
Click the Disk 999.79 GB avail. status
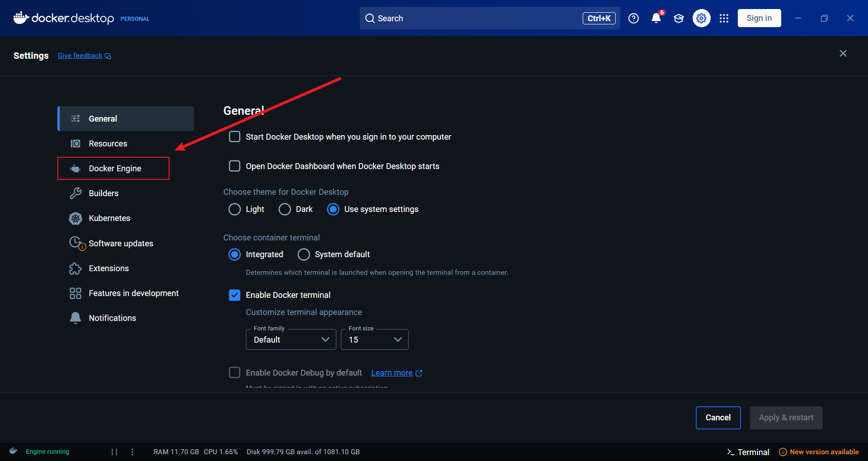[303, 452]
